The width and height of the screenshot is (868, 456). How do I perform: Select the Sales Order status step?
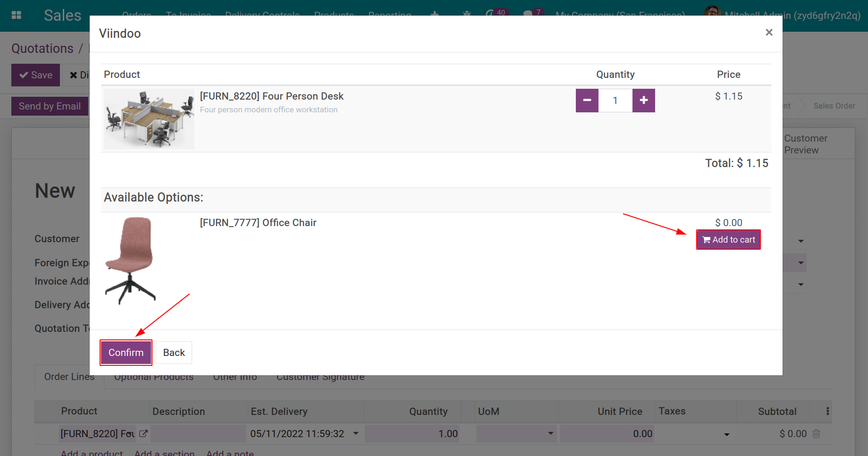[x=834, y=106]
